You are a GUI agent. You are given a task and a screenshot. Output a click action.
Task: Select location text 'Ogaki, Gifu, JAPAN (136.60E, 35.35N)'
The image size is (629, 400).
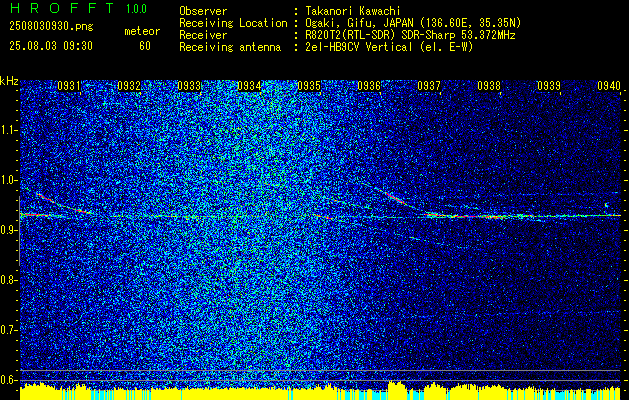coord(412,23)
